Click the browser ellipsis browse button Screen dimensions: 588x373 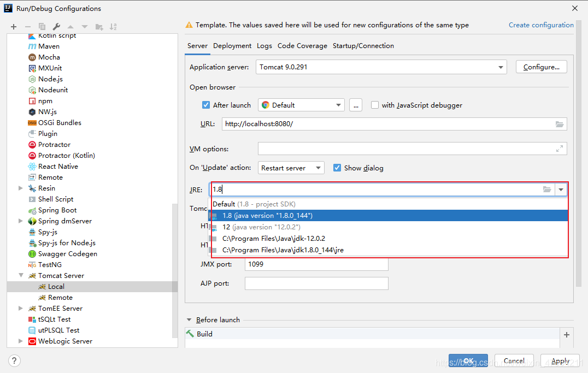(356, 105)
